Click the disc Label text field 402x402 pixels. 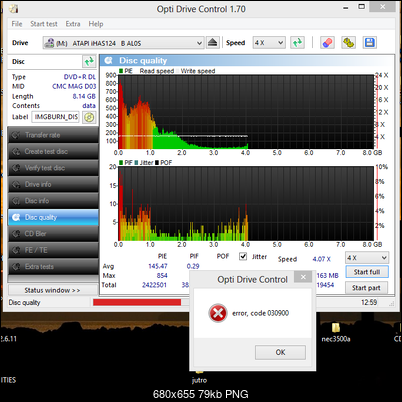point(56,117)
